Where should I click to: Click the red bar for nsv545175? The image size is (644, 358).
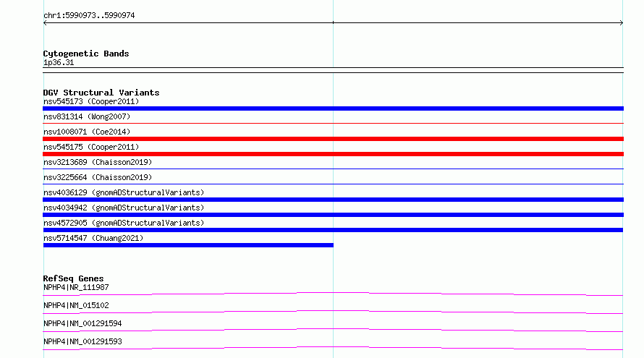333,154
